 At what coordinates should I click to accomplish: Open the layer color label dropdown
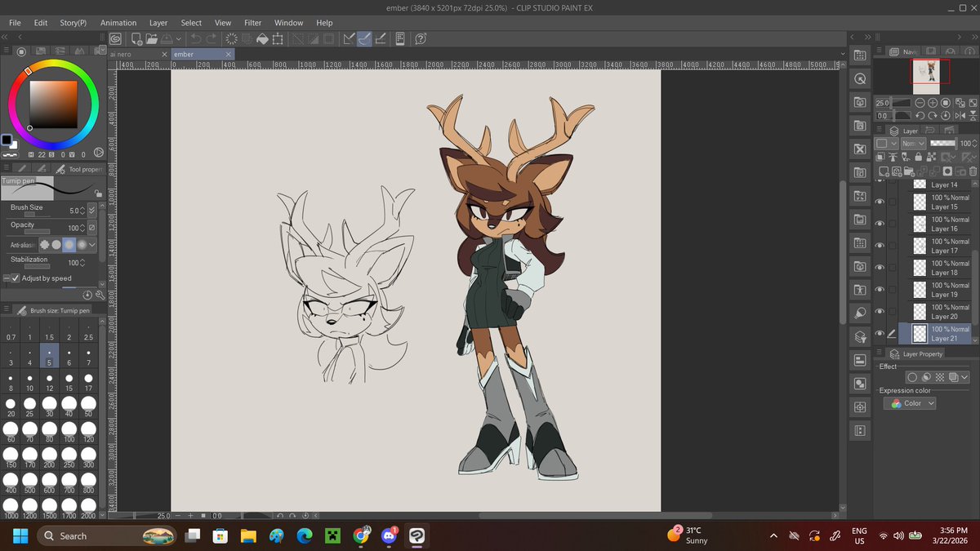(885, 144)
